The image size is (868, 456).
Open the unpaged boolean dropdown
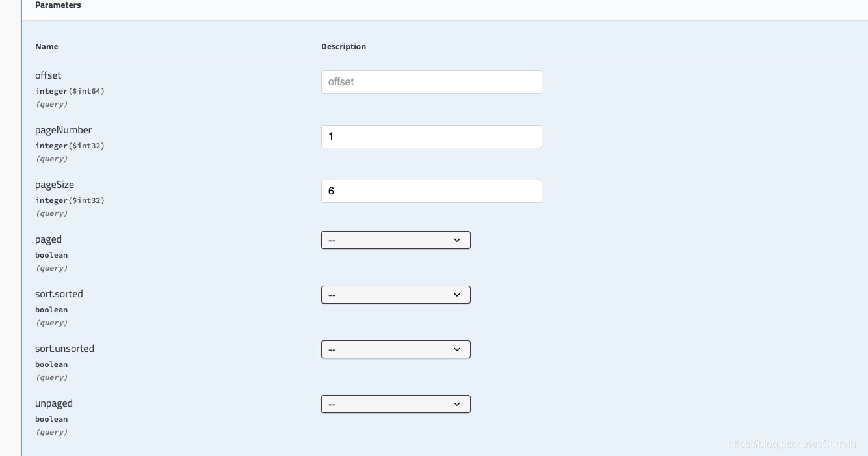(395, 404)
